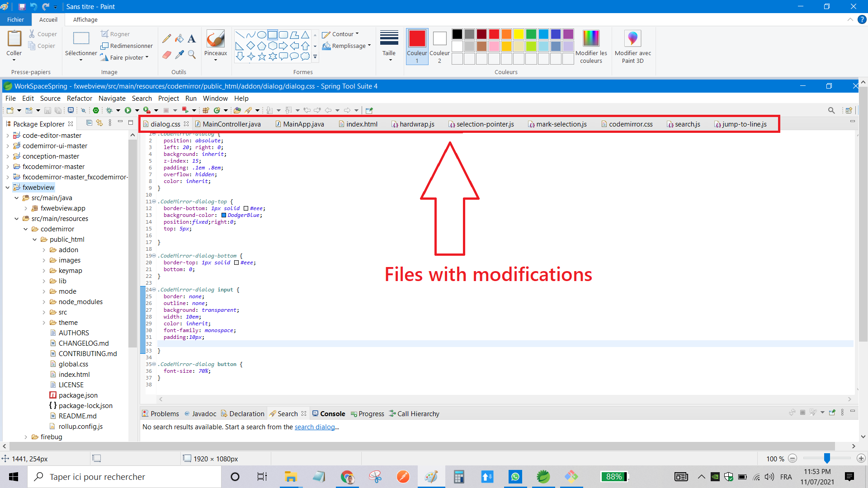Open the Shapes list dropdown arrow
Screen dimensions: 868x488
[315, 56]
